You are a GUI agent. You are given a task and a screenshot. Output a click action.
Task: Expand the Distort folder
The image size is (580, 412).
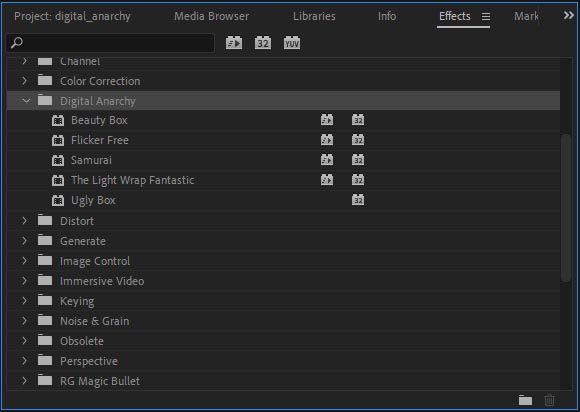click(x=24, y=220)
